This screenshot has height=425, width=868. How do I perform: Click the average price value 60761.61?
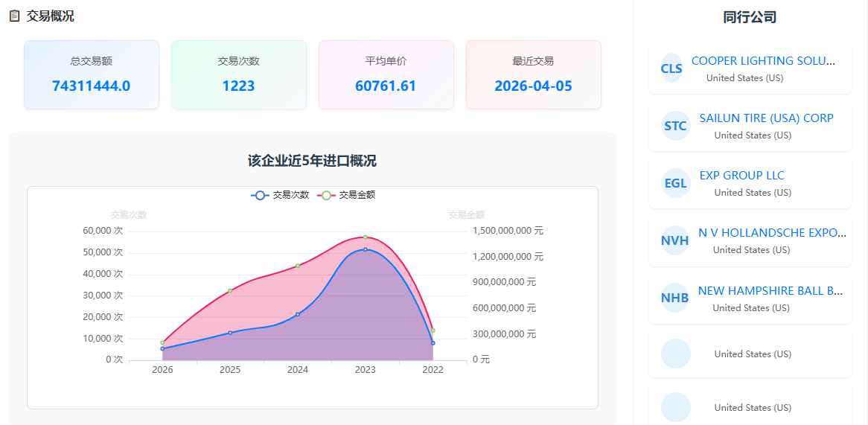point(386,86)
